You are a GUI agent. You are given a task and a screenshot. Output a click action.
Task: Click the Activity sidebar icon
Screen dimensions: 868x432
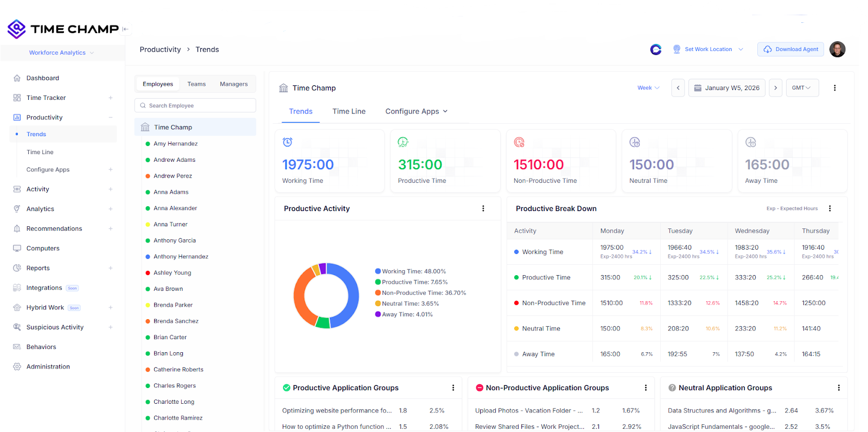tap(17, 189)
